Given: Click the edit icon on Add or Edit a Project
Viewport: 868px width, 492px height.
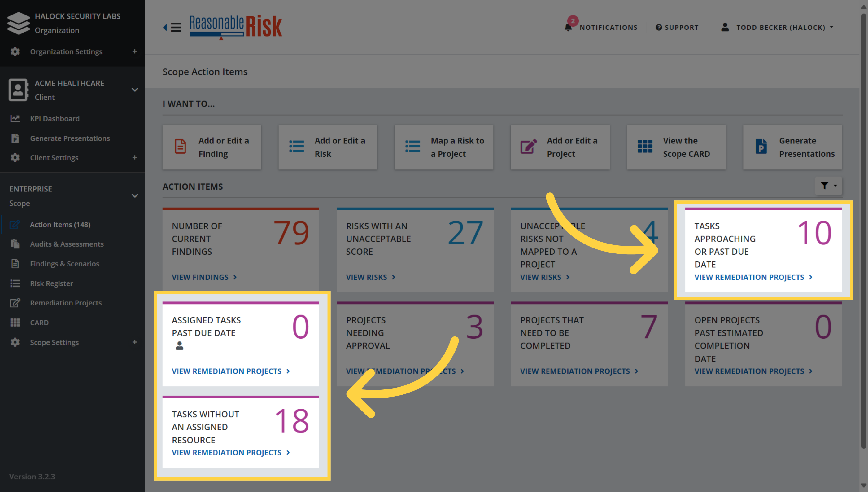Looking at the screenshot, I should coord(529,147).
